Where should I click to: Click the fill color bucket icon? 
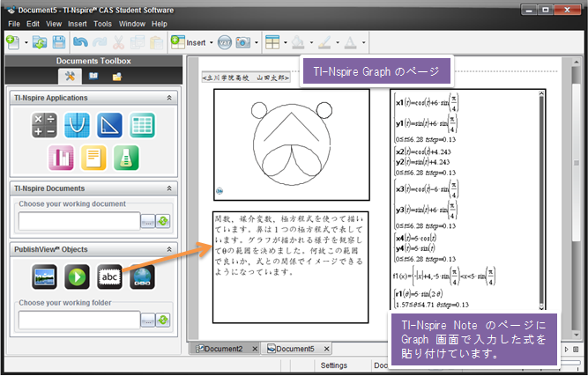click(x=298, y=42)
